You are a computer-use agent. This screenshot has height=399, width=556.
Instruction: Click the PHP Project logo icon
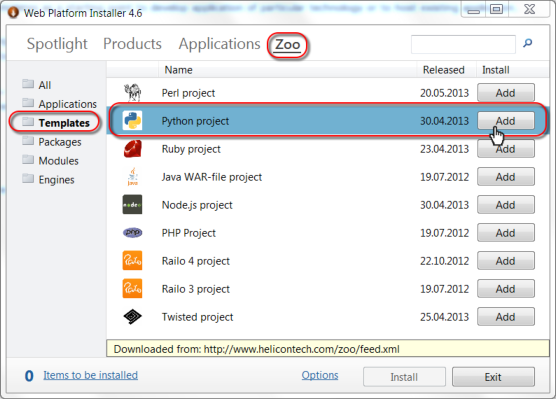(x=132, y=233)
